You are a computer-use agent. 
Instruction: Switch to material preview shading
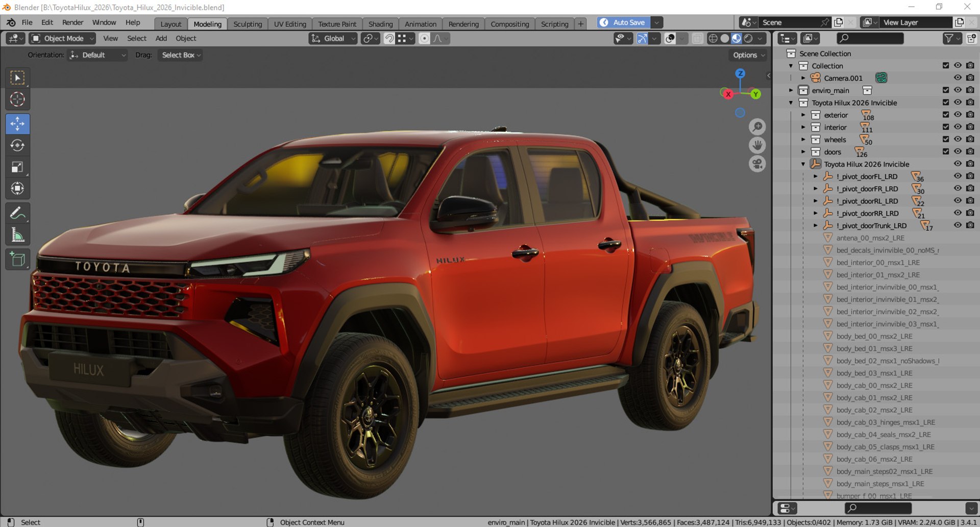[737, 38]
